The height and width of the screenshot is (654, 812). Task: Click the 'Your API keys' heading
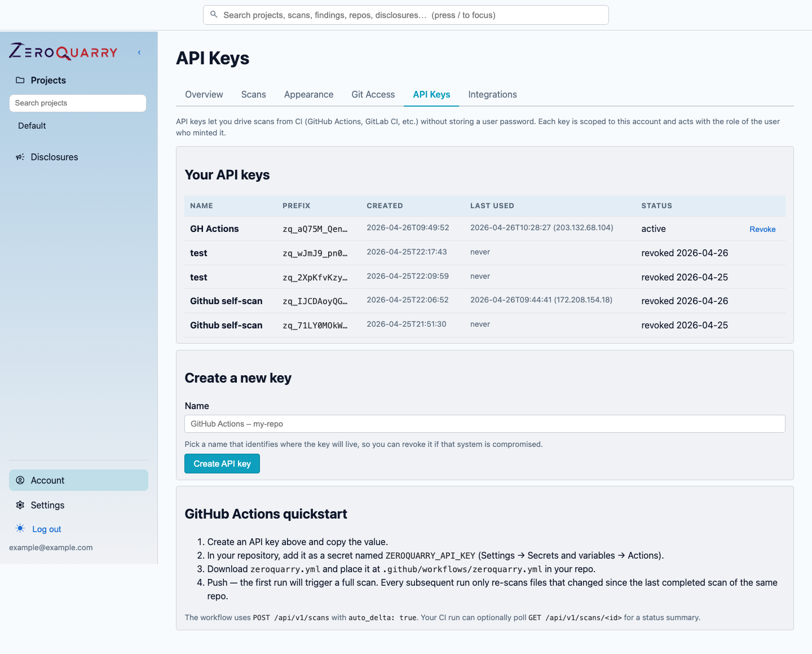tap(227, 175)
